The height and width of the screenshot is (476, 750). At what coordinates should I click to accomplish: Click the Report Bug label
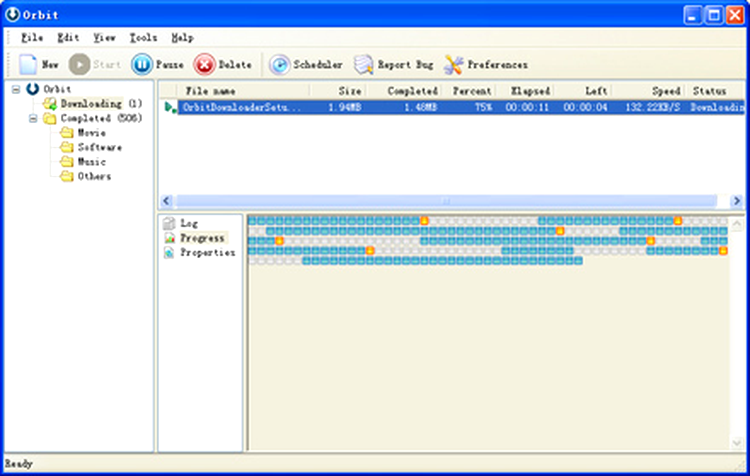pos(406,64)
